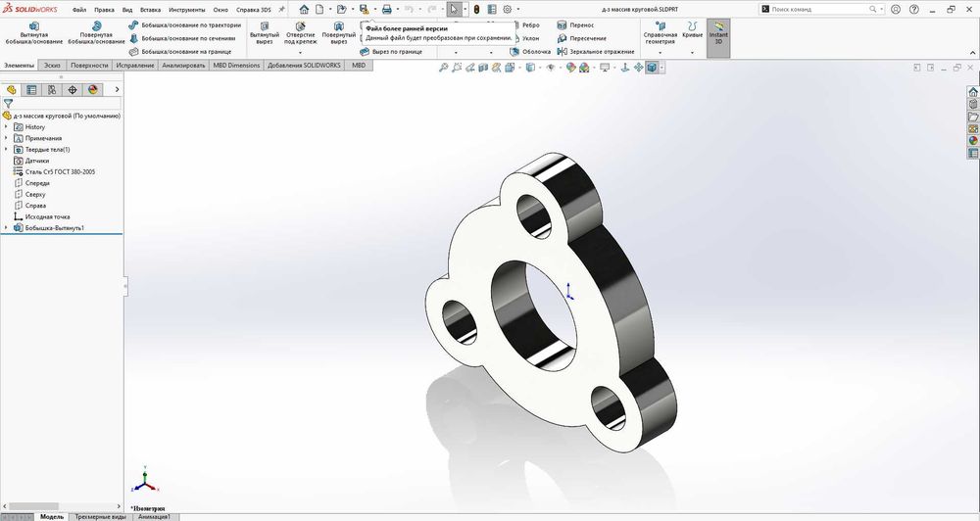
Task: Choose Бобышка/основание по сечениям
Action: [182, 38]
